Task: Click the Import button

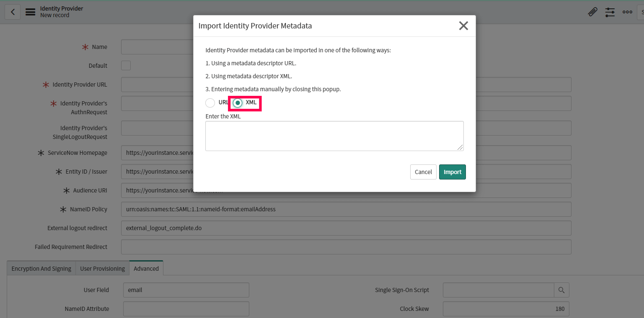Action: point(452,172)
